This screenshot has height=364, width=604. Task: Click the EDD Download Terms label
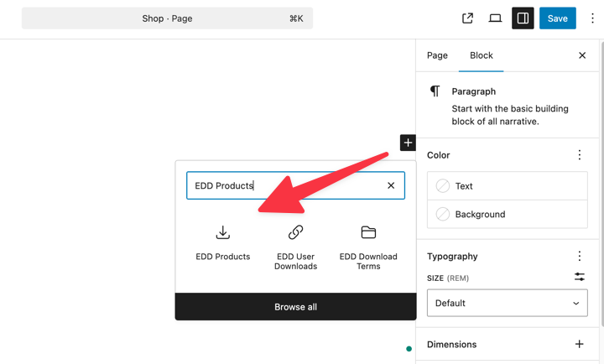[368, 262]
